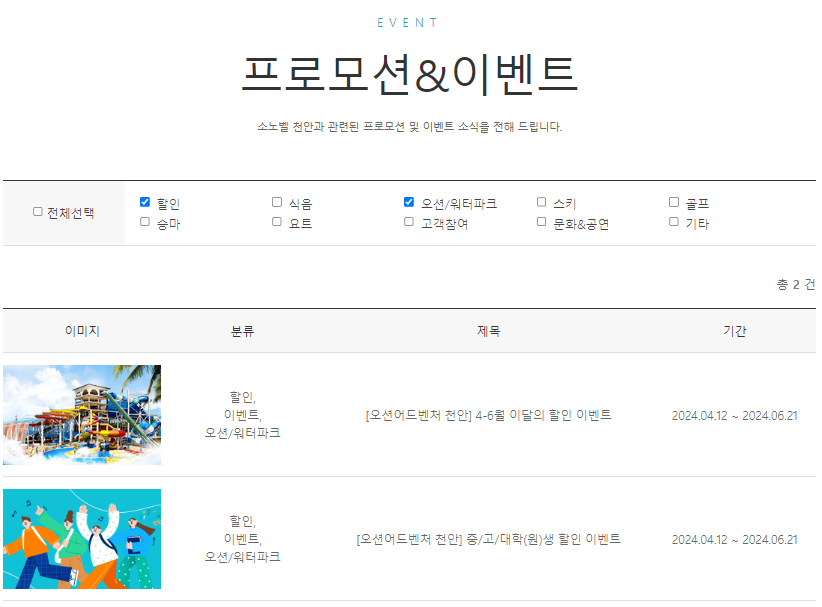Uncheck the 오션/워터파크 filter checkbox
Viewport: 822px width, 607px height.
tap(408, 200)
